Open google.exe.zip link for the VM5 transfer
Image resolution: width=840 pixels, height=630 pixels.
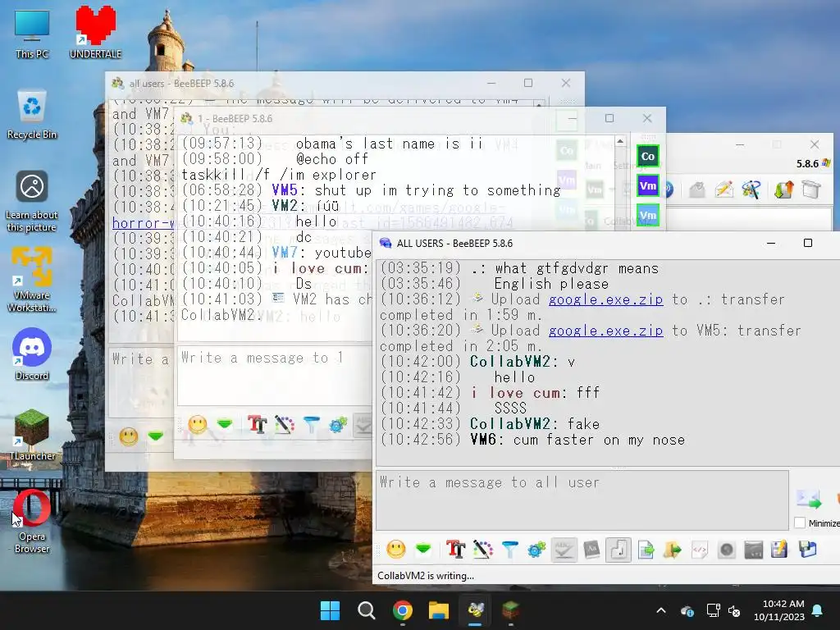pos(606,331)
